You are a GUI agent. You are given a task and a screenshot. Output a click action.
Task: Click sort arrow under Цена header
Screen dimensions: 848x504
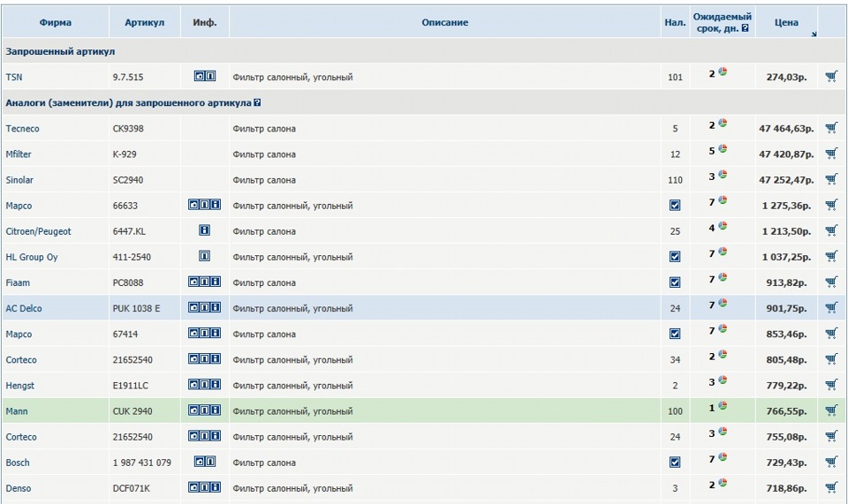coord(814,34)
